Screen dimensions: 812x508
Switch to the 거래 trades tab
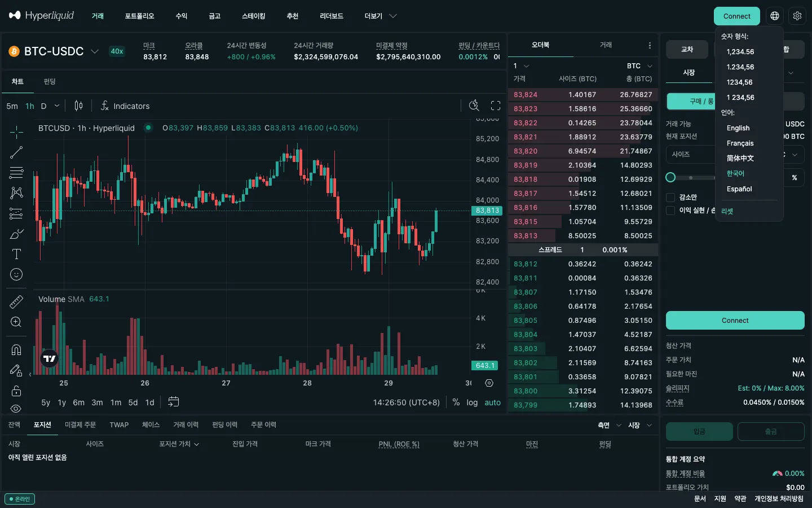[x=606, y=45]
